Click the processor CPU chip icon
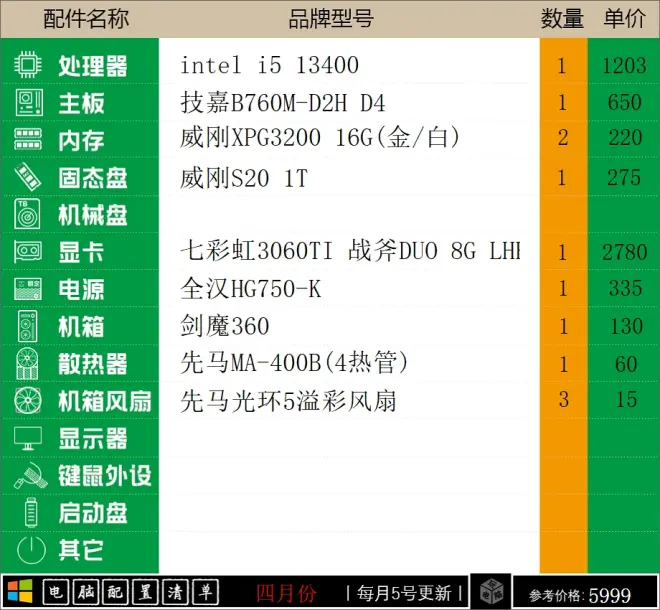This screenshot has width=660, height=610. click(27, 66)
